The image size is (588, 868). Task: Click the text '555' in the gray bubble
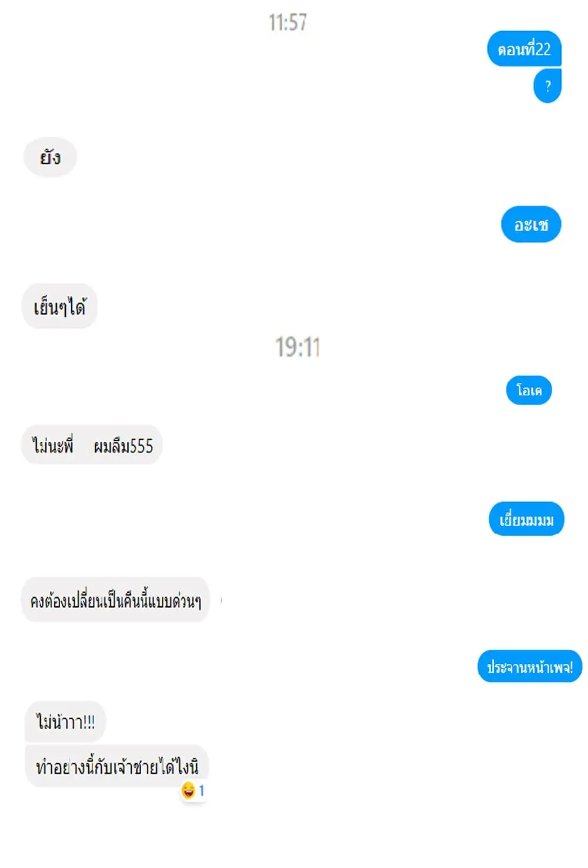[x=142, y=446]
